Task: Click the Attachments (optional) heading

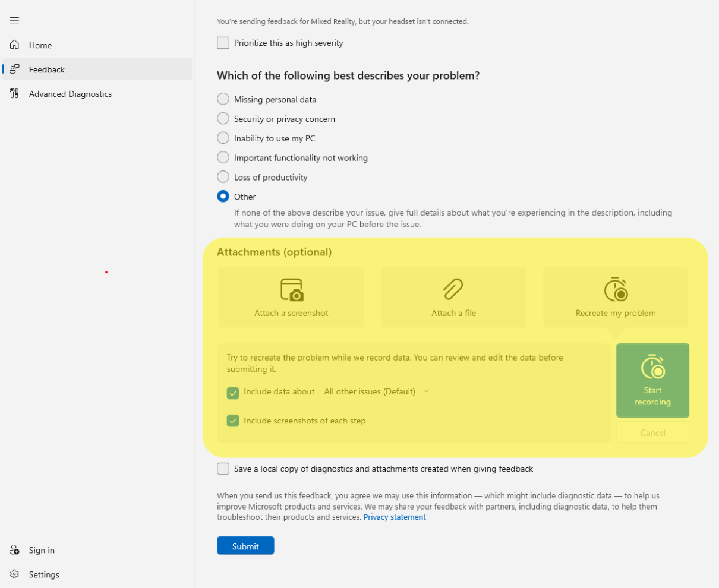Action: click(x=274, y=252)
